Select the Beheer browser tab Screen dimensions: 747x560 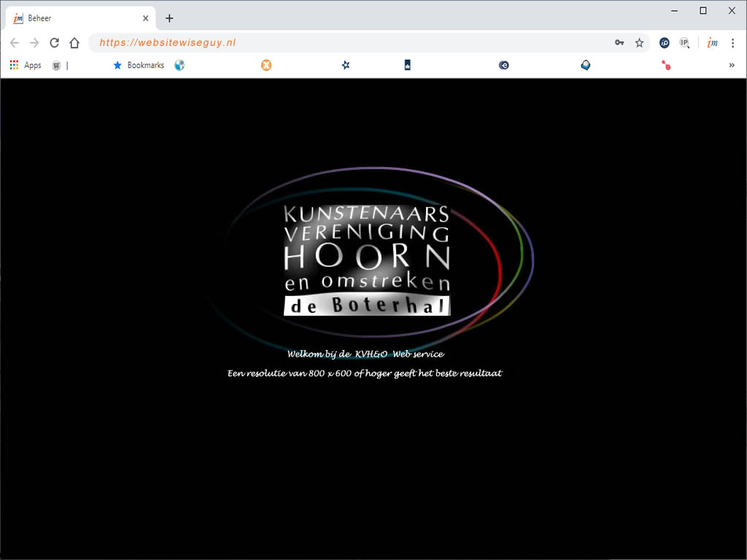click(81, 18)
